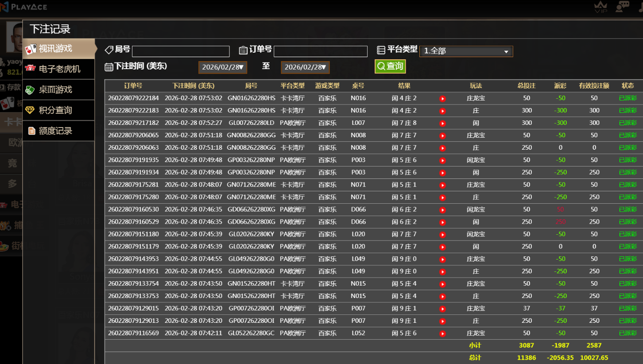Open the 平台类型 dropdown showing 1.全部

point(466,51)
